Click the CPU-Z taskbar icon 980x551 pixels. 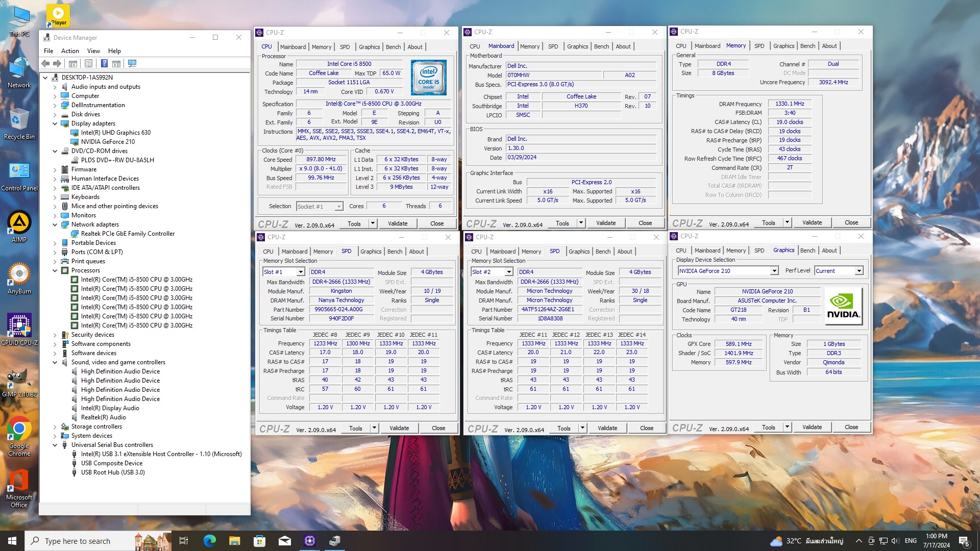310,541
